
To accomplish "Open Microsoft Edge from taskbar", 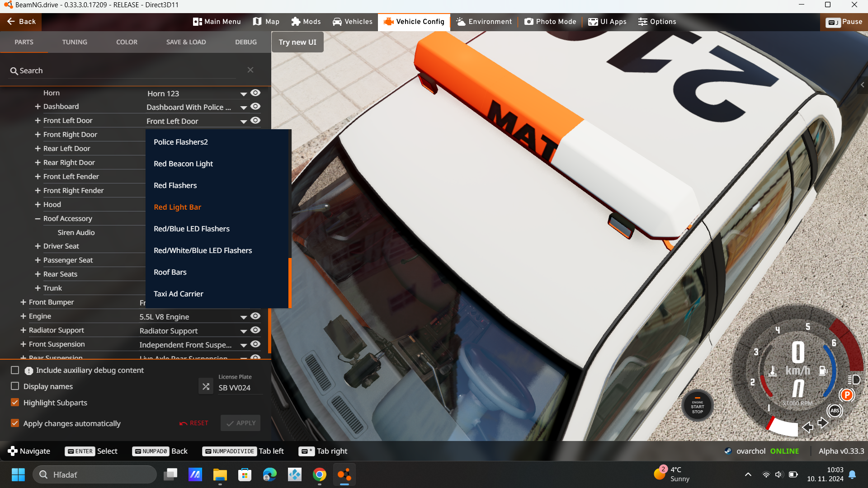I will pos(270,474).
